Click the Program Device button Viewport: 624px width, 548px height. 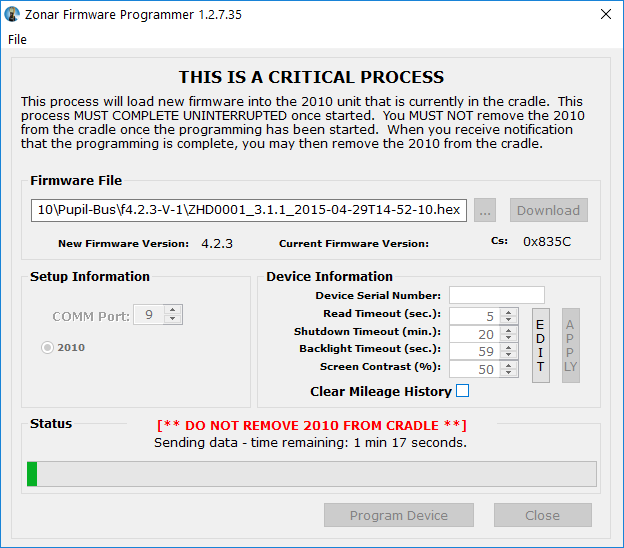pos(399,515)
